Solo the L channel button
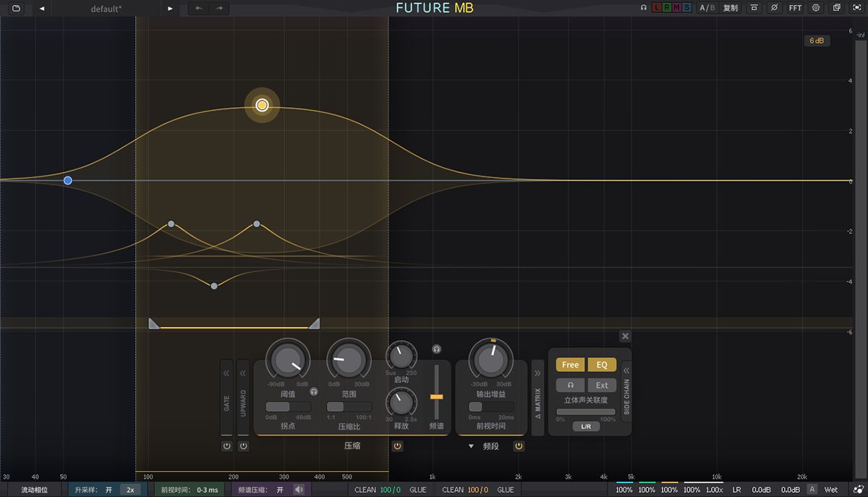 coord(657,8)
